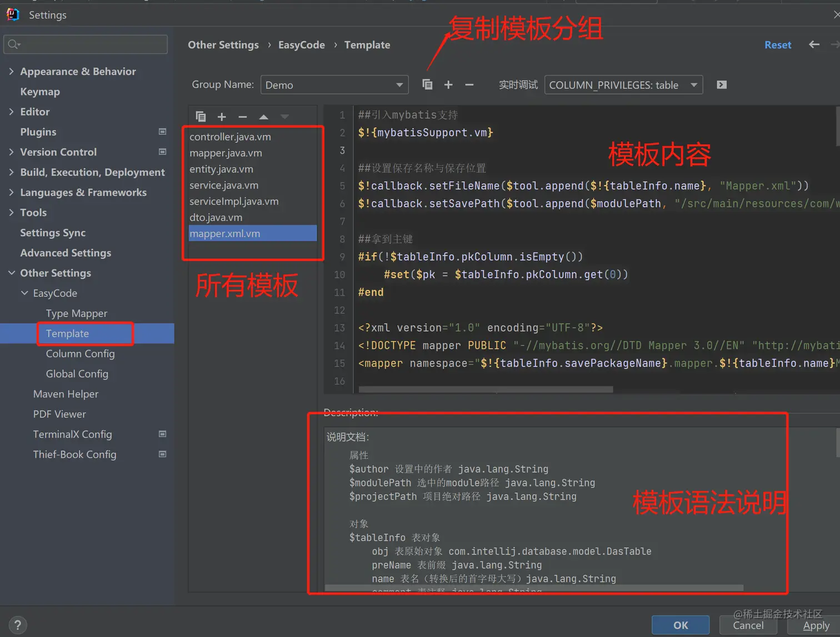Open PDF Viewer settings

[x=59, y=414]
